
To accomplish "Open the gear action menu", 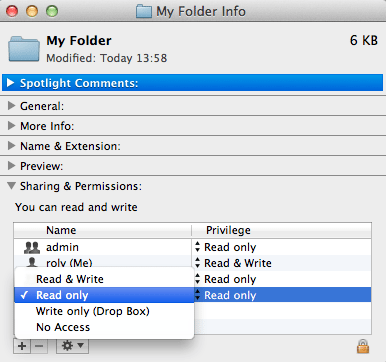I will point(72,346).
